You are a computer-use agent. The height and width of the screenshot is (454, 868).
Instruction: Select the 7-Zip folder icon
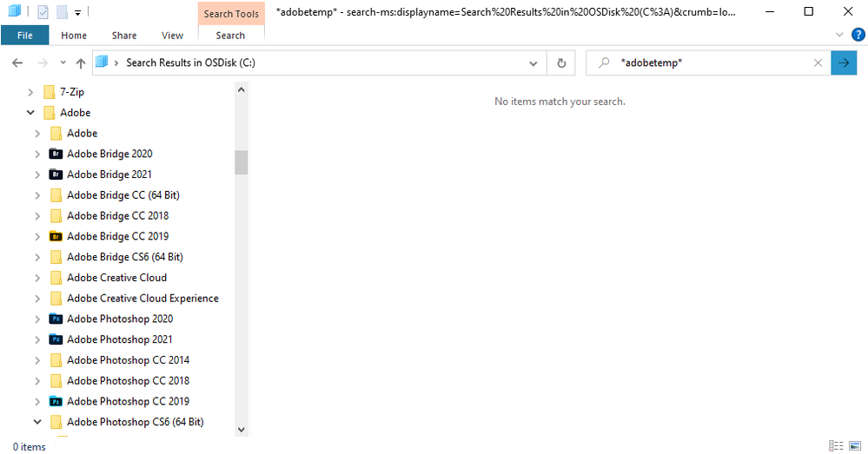(x=50, y=92)
